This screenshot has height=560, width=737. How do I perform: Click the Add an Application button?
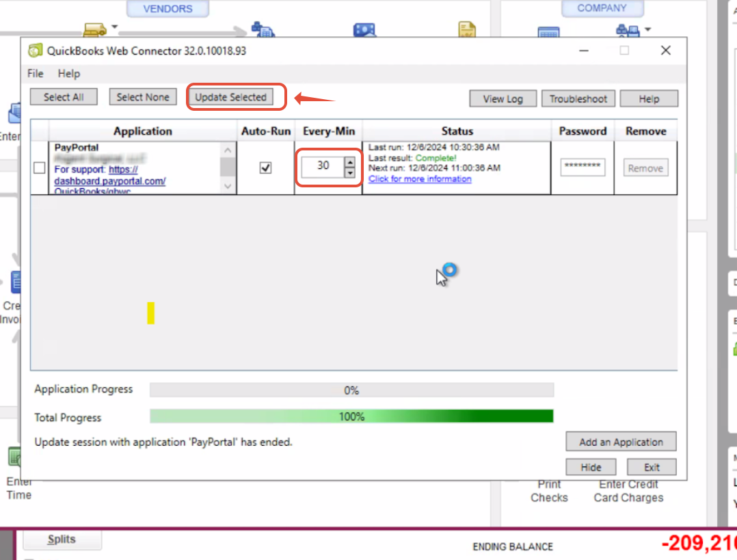[x=621, y=442]
